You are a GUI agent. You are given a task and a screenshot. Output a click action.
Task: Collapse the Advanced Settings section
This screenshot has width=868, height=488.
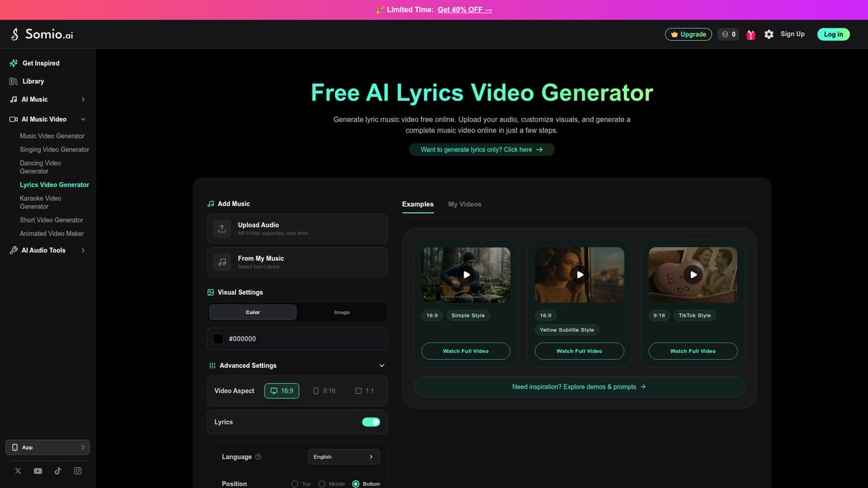(x=382, y=366)
